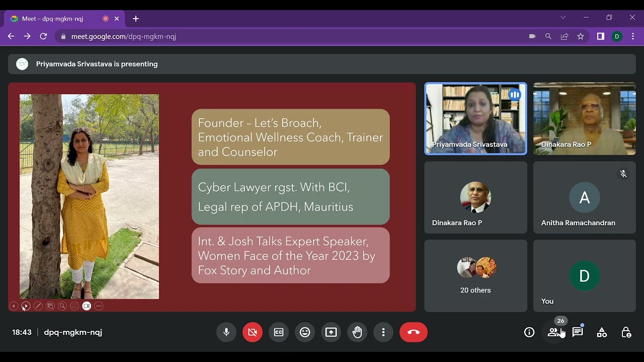This screenshot has width=644, height=362.
Task: Click the Priyamvada Srivastava is presenting text
Action: point(97,64)
